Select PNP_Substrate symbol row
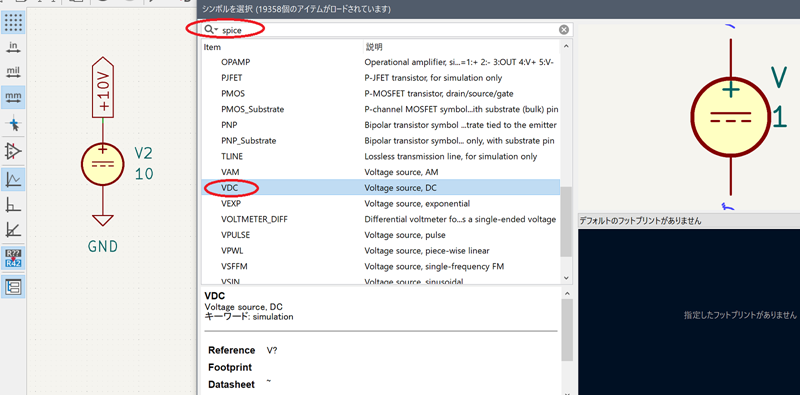 point(381,140)
